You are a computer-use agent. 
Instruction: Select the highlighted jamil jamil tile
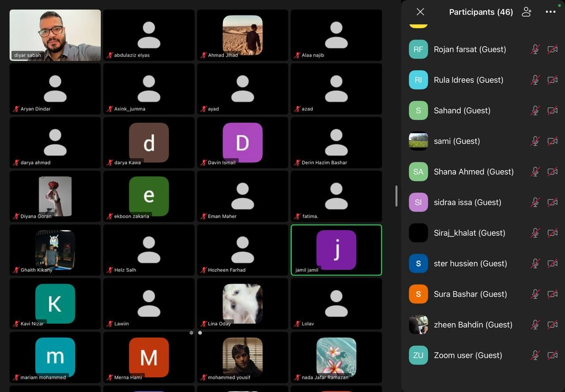336,250
